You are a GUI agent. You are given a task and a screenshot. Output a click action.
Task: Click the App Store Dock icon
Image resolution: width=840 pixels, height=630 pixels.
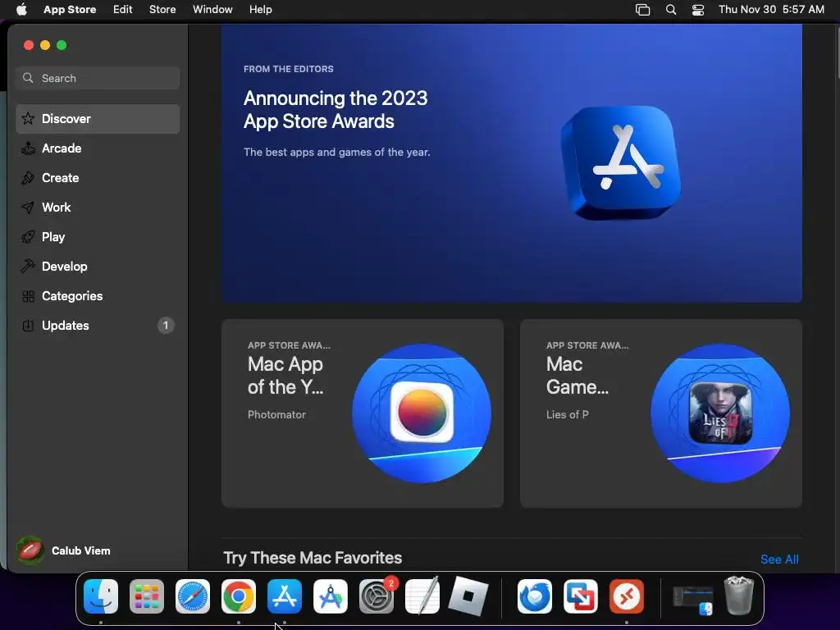tap(285, 596)
